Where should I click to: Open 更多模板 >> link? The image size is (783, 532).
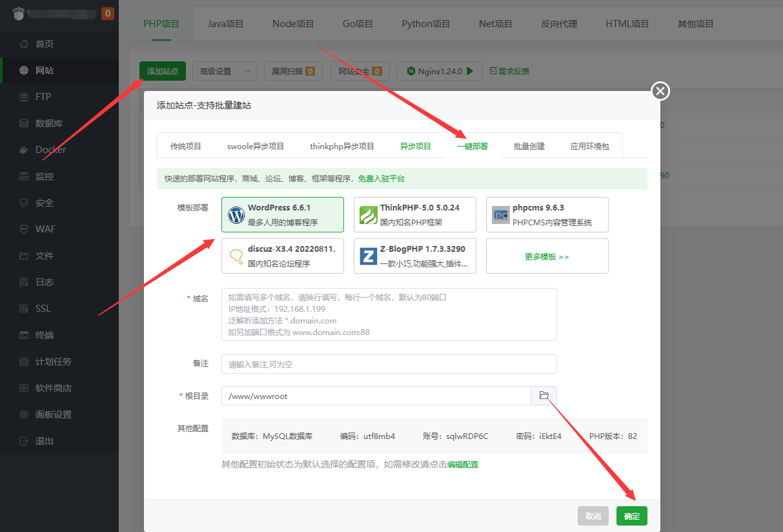[x=547, y=256]
